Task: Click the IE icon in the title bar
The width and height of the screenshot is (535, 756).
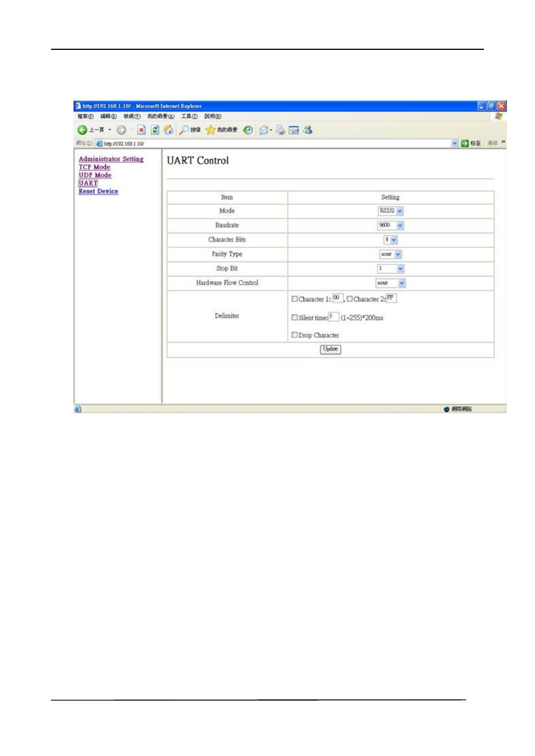Action: (78, 106)
